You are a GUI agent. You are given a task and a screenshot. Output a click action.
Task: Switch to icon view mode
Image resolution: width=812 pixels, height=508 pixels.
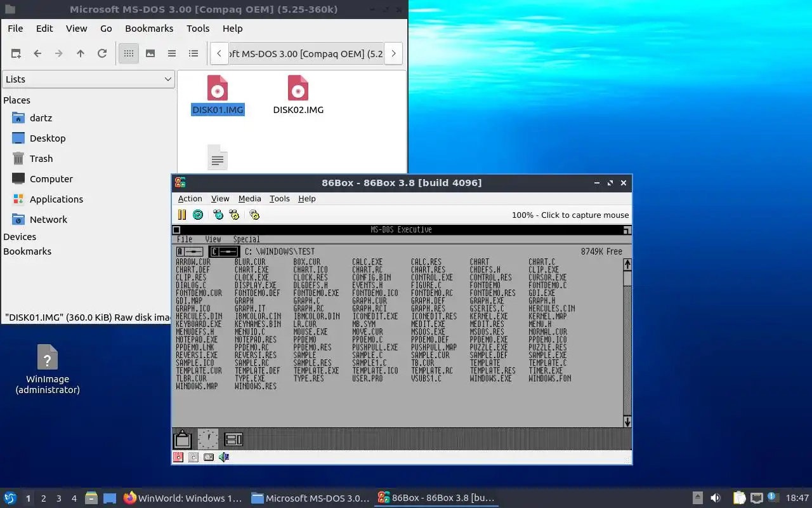(x=129, y=53)
